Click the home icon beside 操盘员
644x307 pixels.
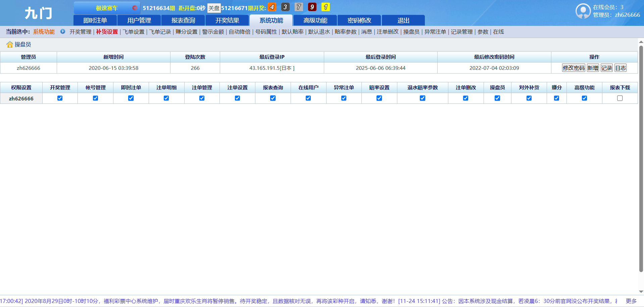coord(10,44)
